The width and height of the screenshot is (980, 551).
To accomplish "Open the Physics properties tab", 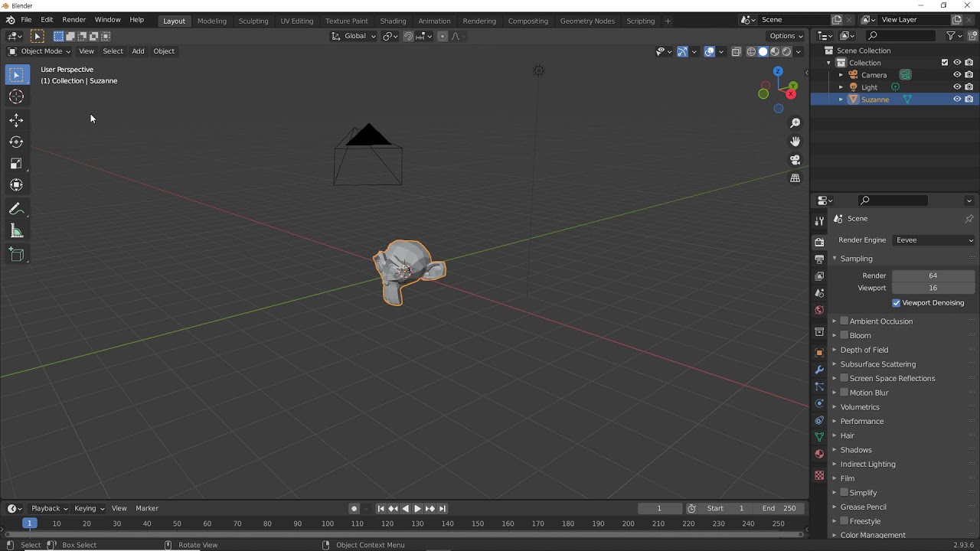I will point(819,403).
